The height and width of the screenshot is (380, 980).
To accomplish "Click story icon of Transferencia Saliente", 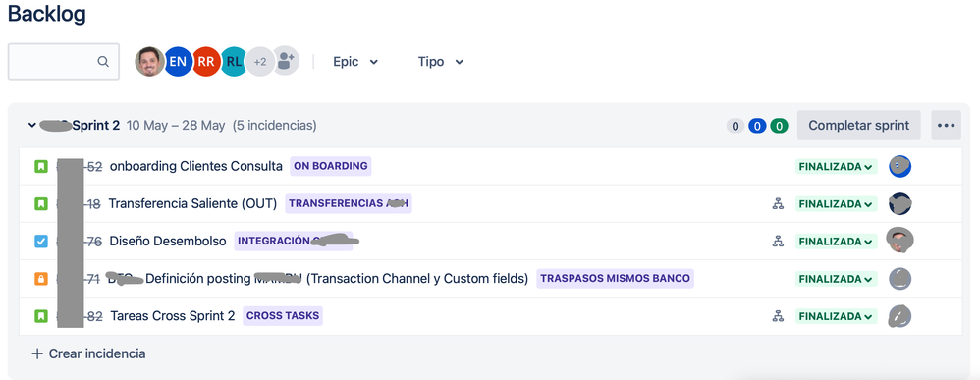I will pos(40,204).
